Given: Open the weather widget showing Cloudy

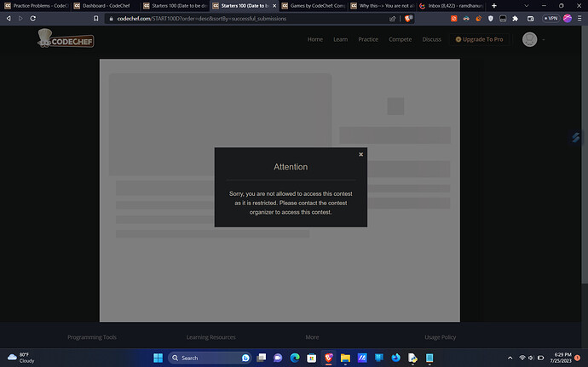Looking at the screenshot, I should tap(21, 358).
